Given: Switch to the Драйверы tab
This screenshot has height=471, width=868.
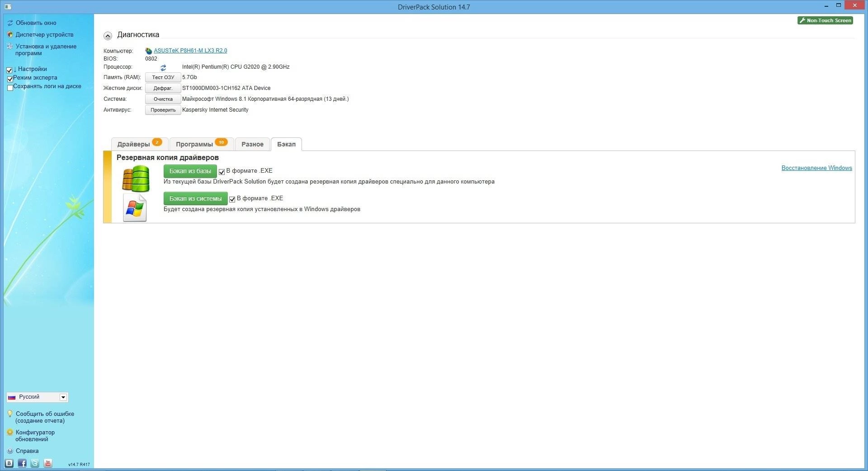Looking at the screenshot, I should click(140, 144).
